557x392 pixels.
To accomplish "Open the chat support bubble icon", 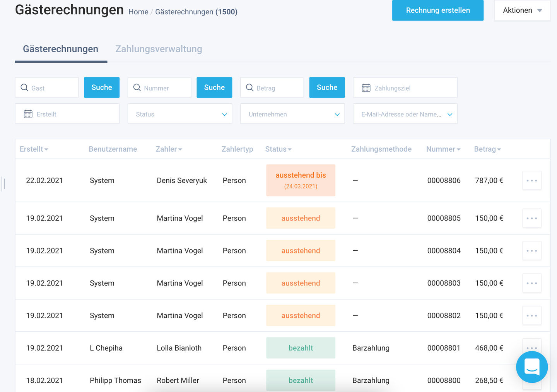I will click(532, 367).
